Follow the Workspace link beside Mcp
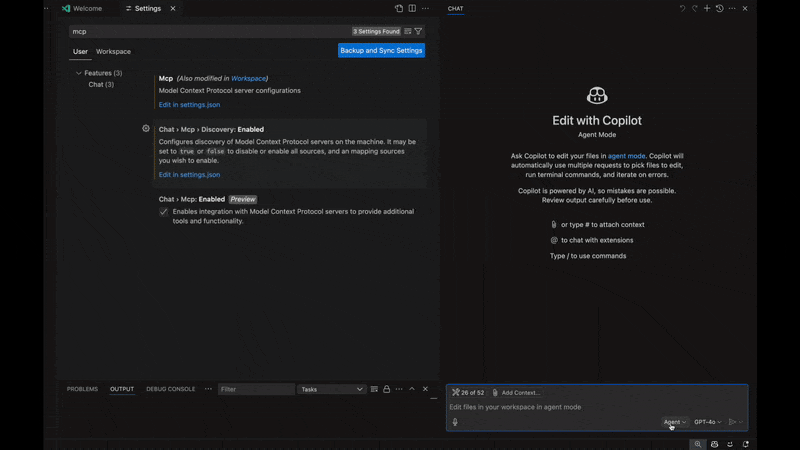The image size is (800, 450). click(x=248, y=79)
